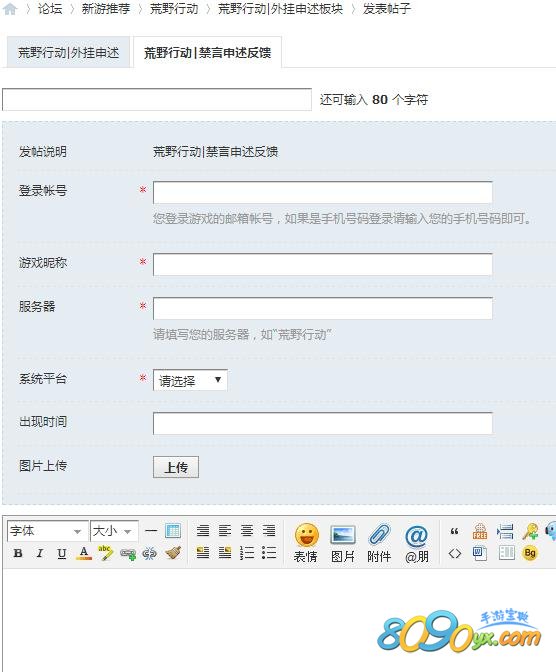Click the FREE content icon

pyautogui.click(x=480, y=531)
